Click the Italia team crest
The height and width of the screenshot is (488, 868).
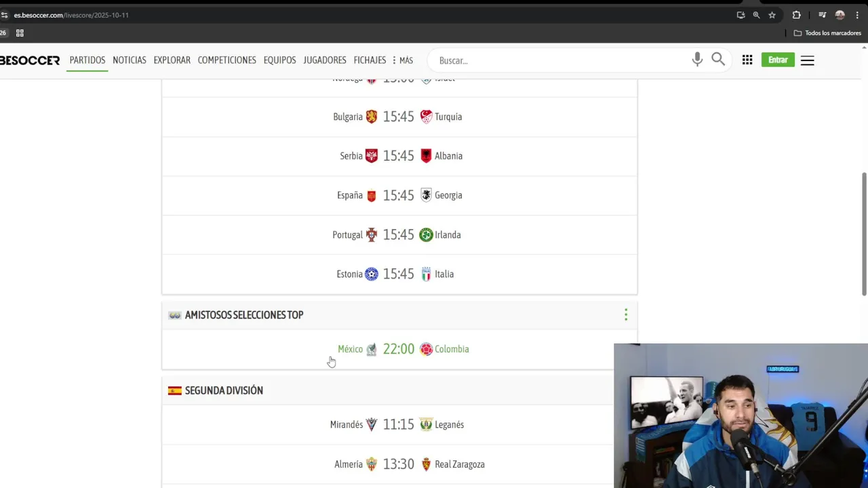click(x=426, y=274)
